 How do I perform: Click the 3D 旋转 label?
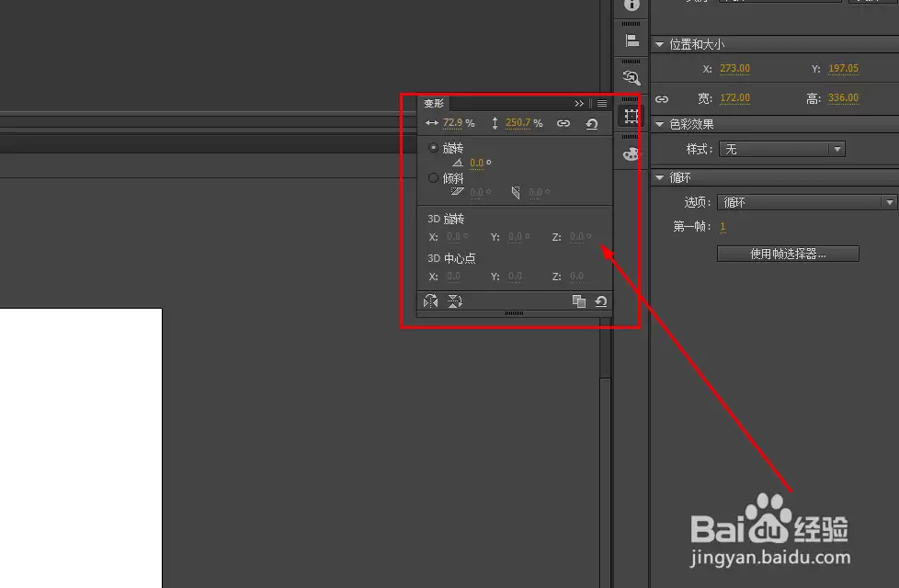[x=446, y=219]
